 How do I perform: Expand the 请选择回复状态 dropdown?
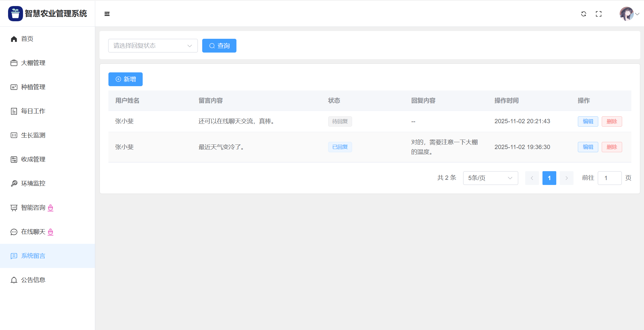coord(153,46)
